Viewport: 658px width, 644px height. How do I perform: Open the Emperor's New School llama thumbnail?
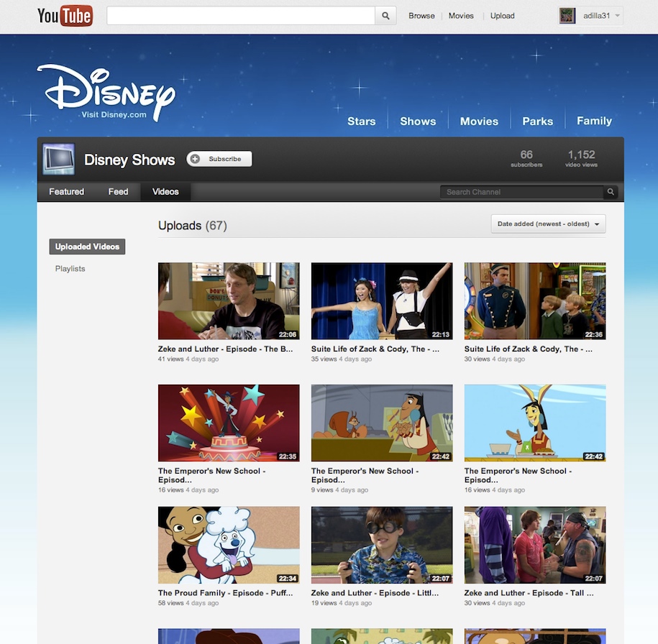click(535, 423)
